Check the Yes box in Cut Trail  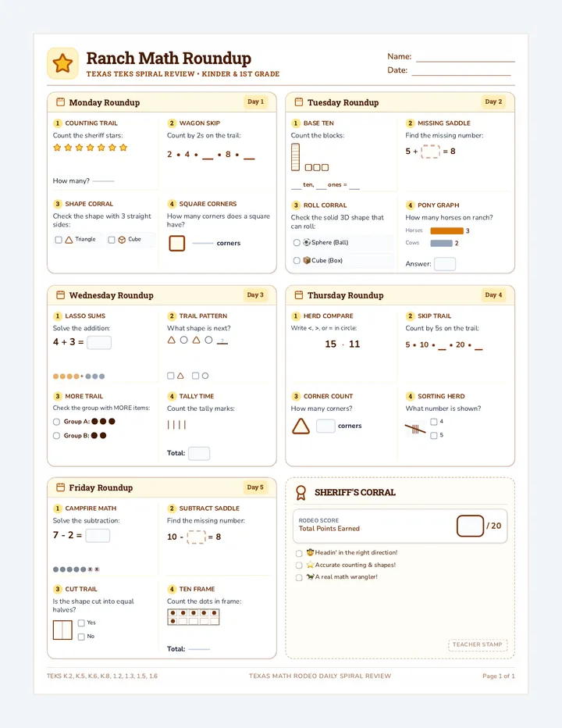coord(81,623)
